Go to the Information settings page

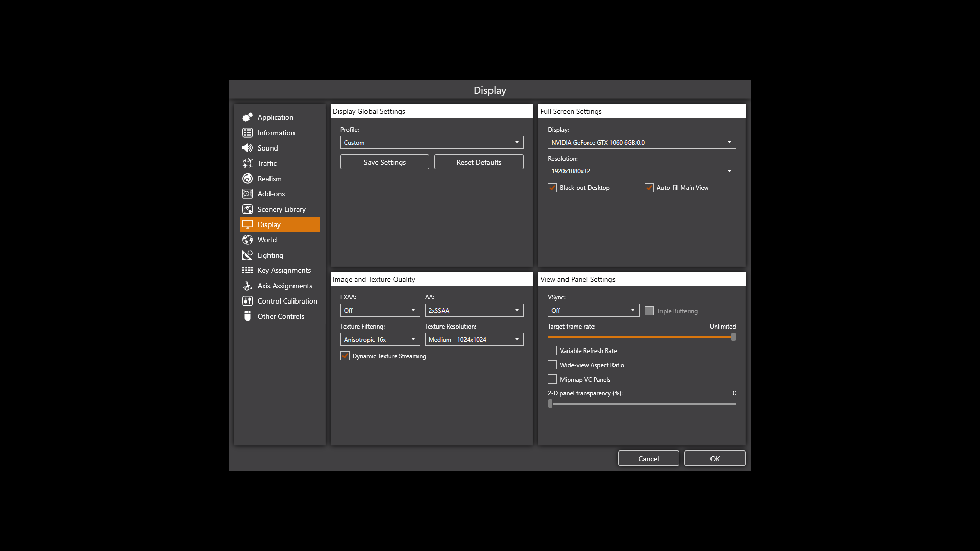point(276,133)
